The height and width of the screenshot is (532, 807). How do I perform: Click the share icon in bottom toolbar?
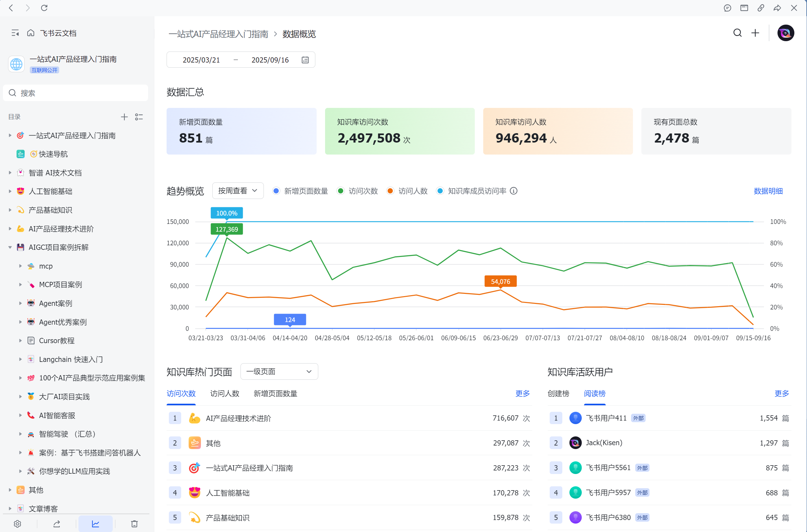coord(57,524)
